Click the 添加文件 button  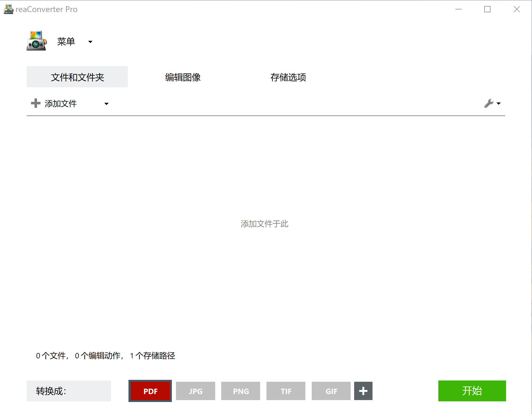pos(61,103)
